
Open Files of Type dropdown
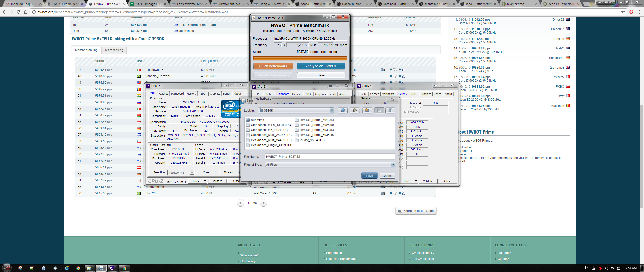pos(393,165)
